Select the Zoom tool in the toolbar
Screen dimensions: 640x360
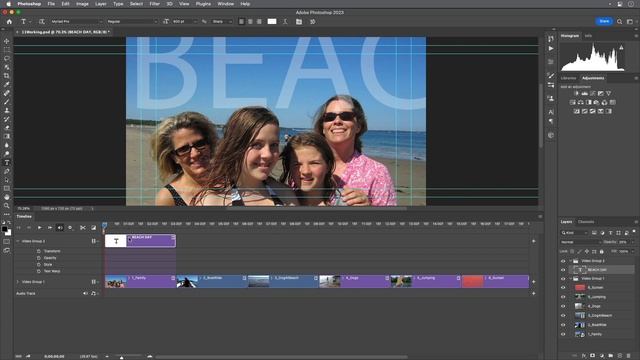pyautogui.click(x=7, y=206)
